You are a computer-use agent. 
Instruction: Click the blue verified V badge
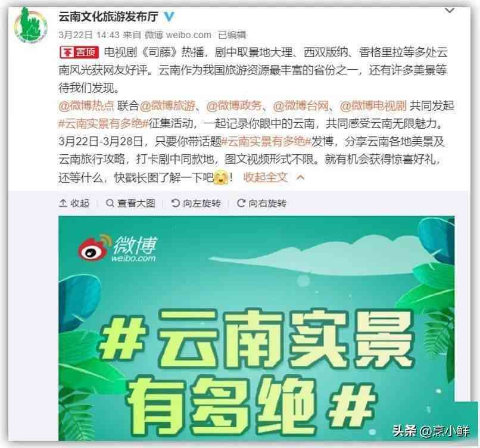[169, 16]
